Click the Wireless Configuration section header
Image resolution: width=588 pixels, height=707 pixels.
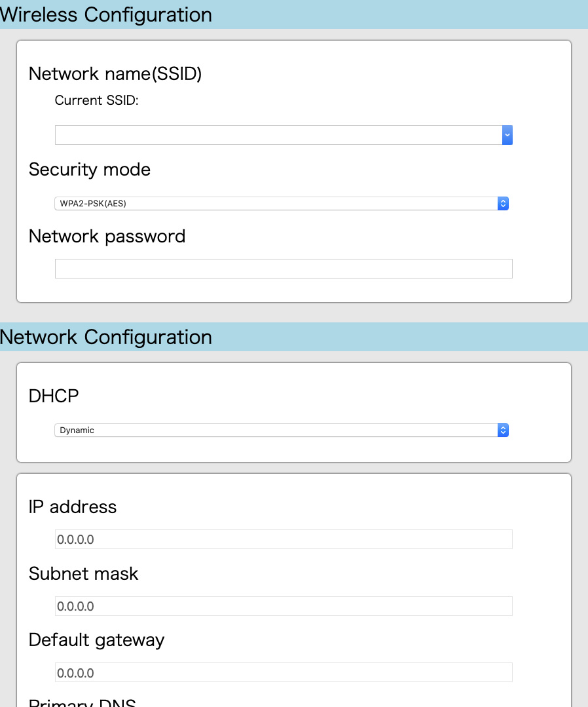point(106,14)
